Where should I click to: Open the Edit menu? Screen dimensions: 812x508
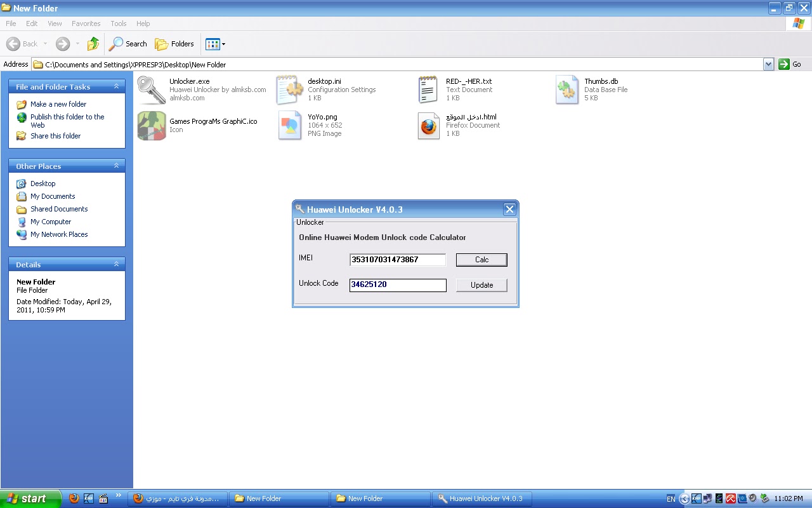tap(32, 23)
